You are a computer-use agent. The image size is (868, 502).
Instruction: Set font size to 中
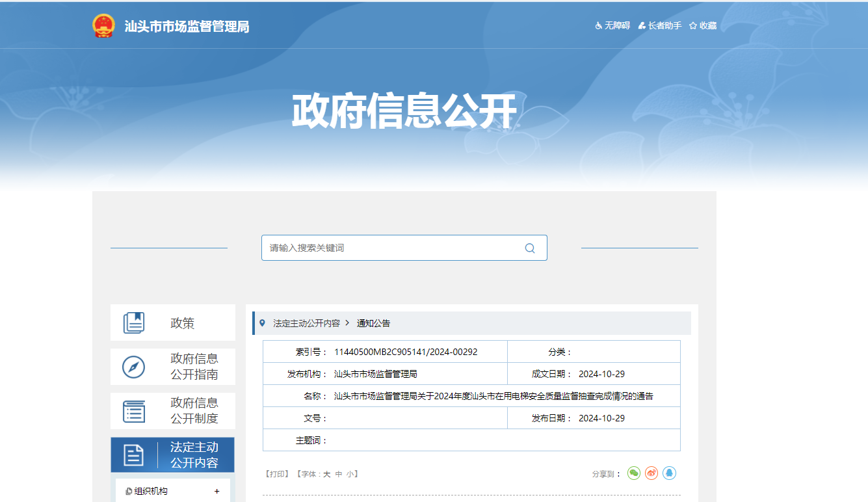(x=339, y=474)
